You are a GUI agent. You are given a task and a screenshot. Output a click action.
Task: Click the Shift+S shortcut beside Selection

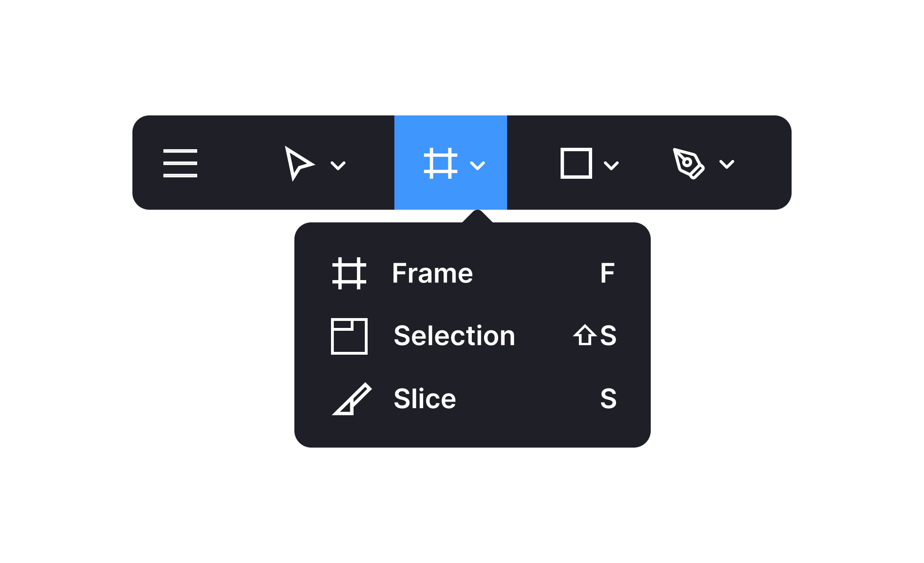coord(595,335)
